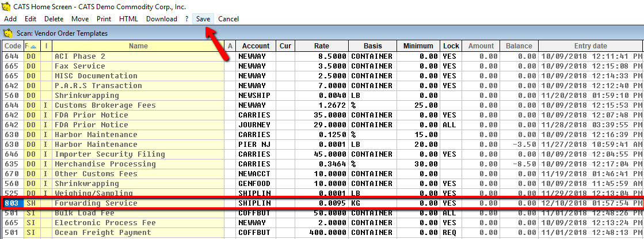Select the Fax Service row name

79,66
